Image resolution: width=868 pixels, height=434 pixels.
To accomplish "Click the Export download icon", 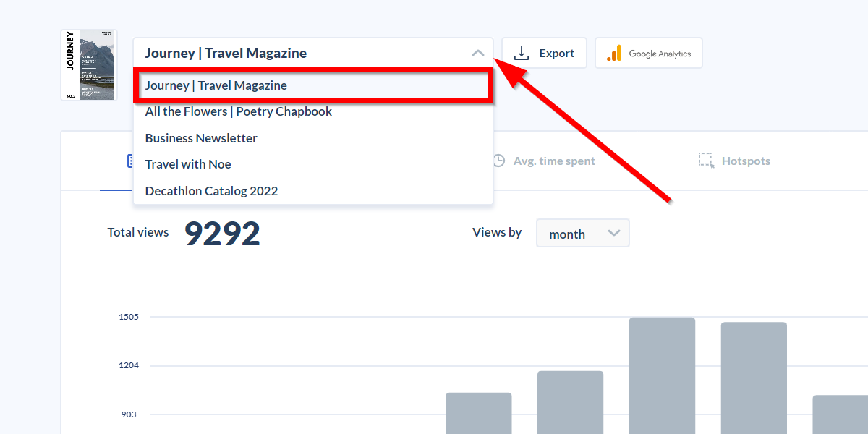I will [x=521, y=54].
